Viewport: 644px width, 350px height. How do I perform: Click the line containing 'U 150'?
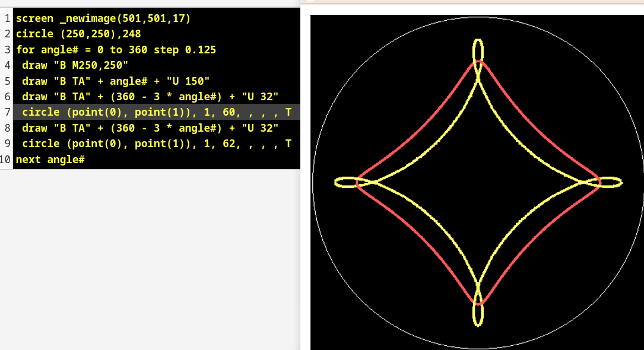[116, 81]
